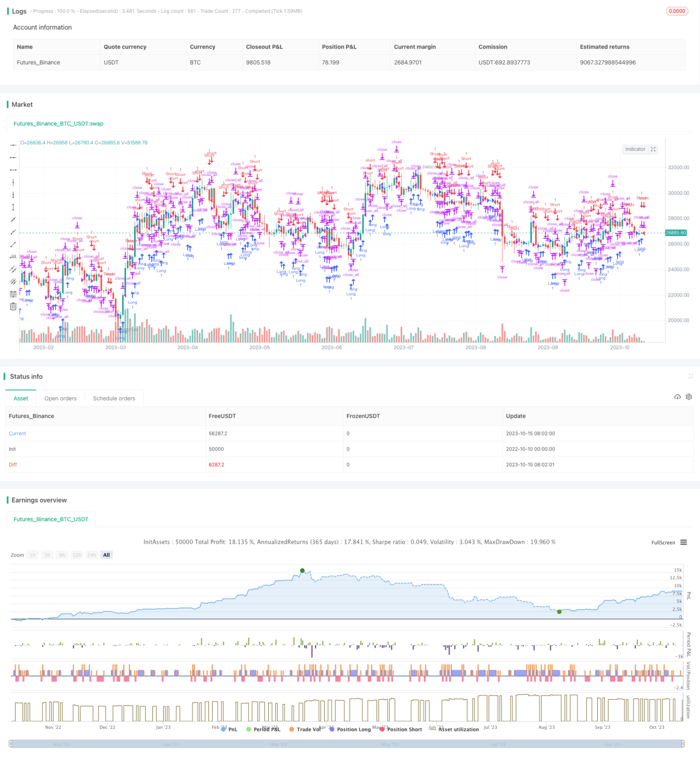Select the 24h zoom range button
The width and height of the screenshot is (700, 760).
pos(92,555)
